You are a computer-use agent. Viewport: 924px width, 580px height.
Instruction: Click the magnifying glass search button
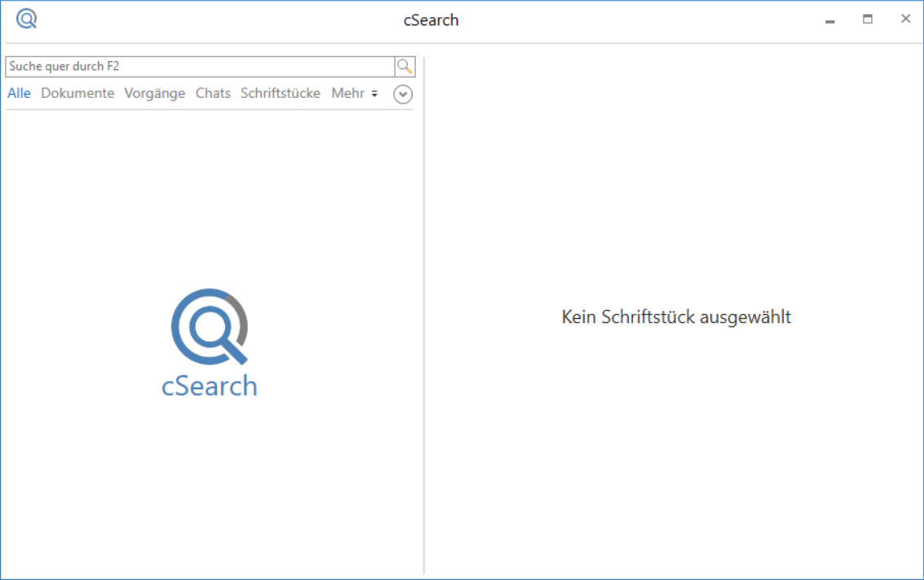pos(405,67)
